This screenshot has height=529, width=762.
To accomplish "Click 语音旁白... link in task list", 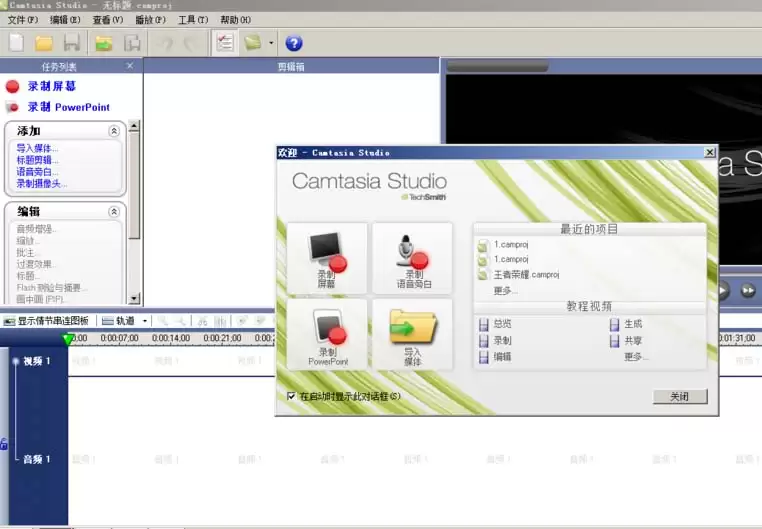I will (37, 171).
